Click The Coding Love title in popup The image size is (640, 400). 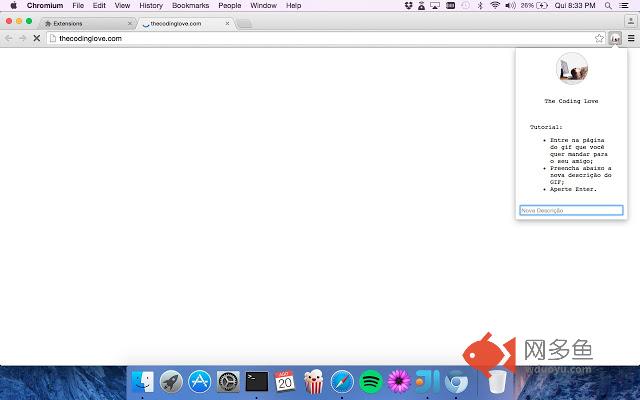pyautogui.click(x=571, y=101)
